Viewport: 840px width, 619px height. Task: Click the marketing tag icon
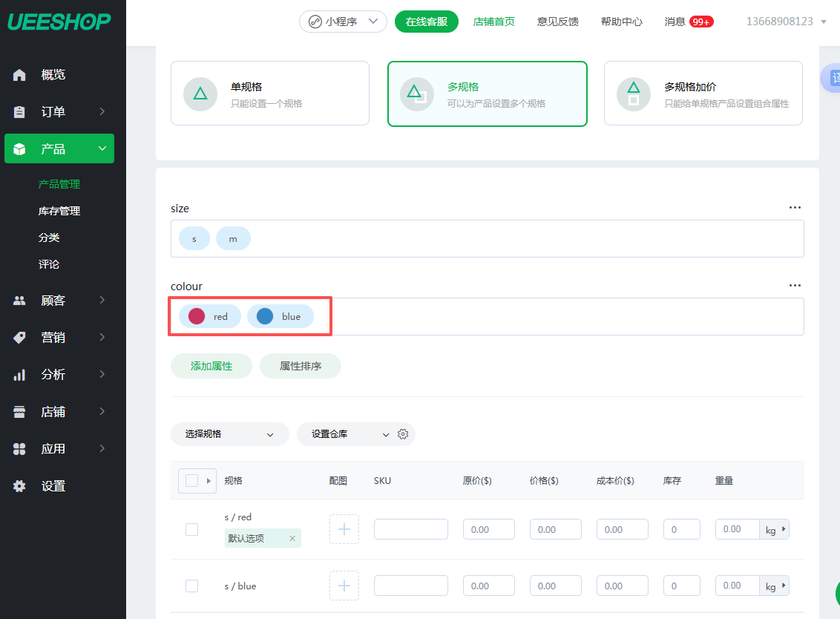[20, 338]
